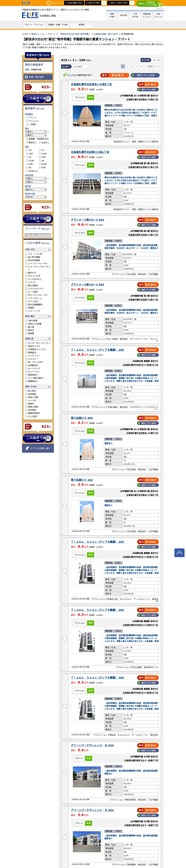The height and width of the screenshot is (868, 186).
Task: Switch to the 事務所・店舗・その他 tab
Action: [58, 25]
